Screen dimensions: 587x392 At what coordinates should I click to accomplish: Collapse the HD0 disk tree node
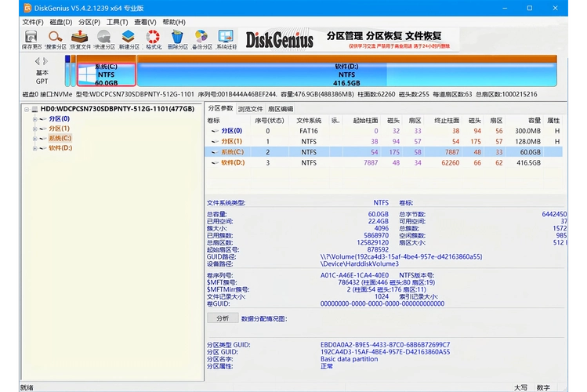point(26,109)
